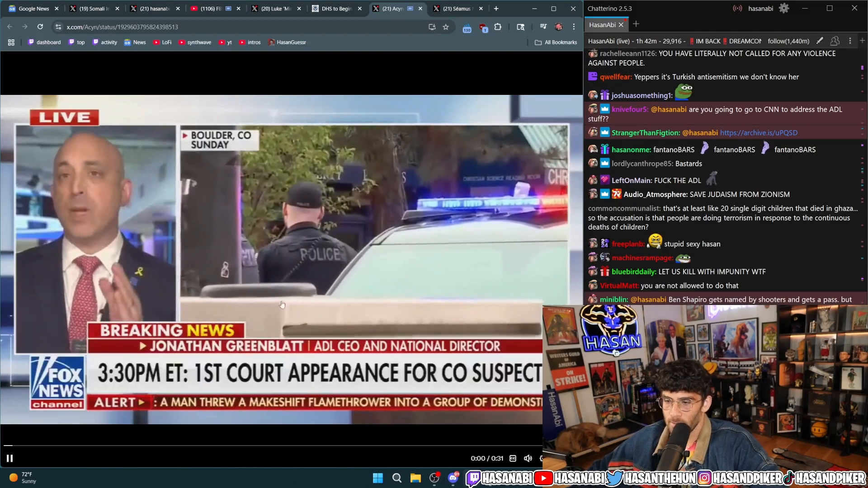The image size is (868, 488).
Task: Reload the current page
Action: tap(40, 27)
